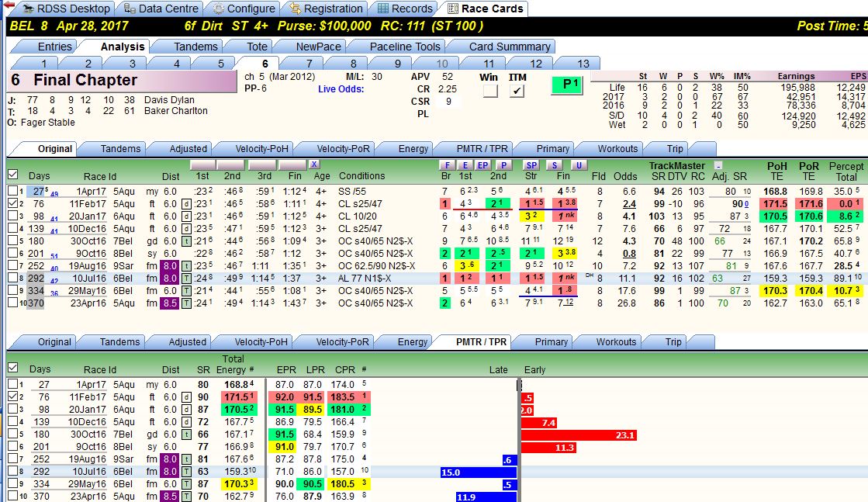Screen dimensions: 868x502
Task: Click the Registration tab icon
Action: point(296,9)
